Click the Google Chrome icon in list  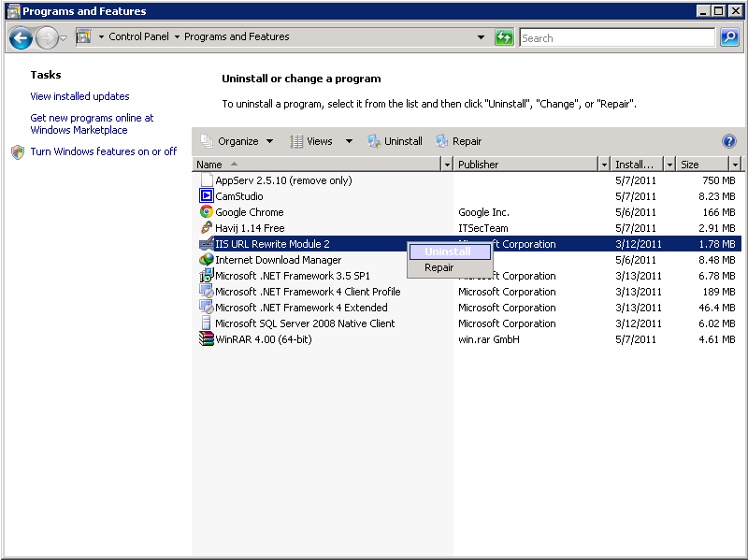click(207, 212)
